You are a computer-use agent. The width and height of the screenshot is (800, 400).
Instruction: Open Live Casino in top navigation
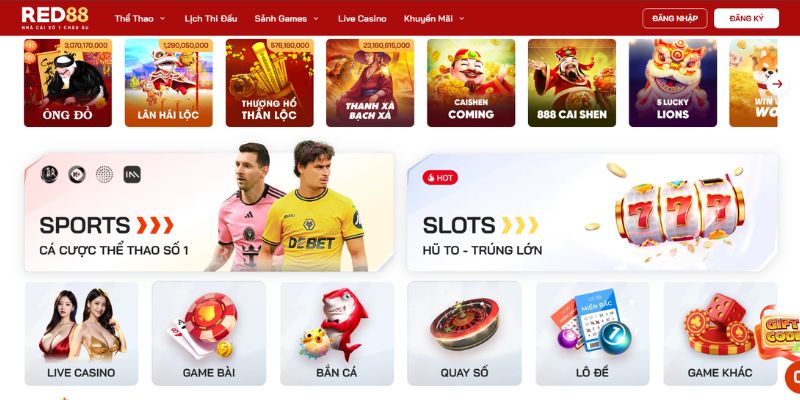tap(362, 18)
